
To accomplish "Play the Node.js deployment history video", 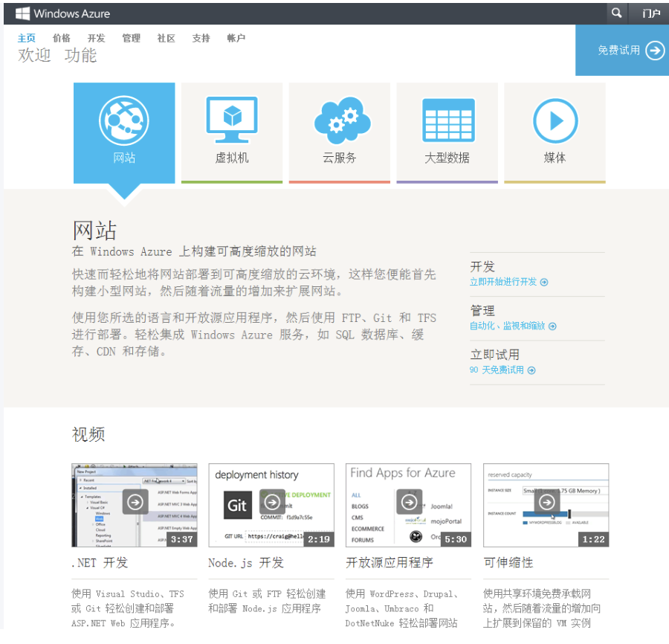I will tap(272, 502).
